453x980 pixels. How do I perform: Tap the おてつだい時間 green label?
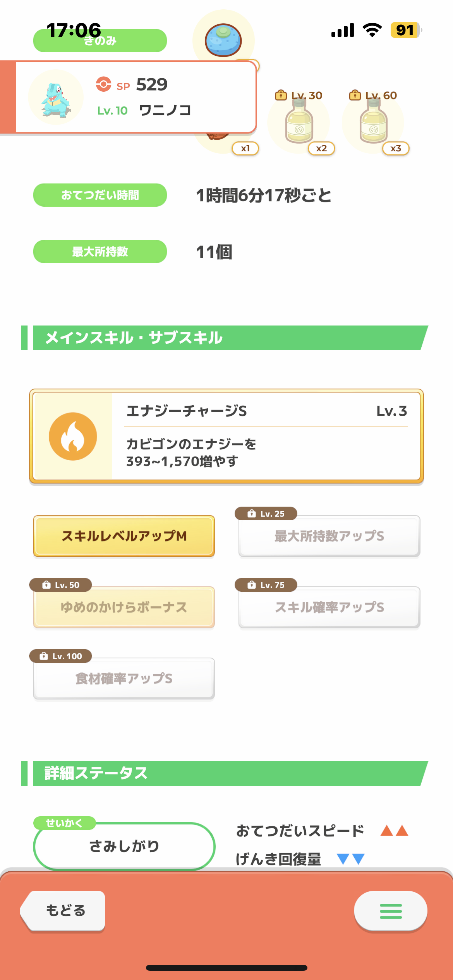click(100, 195)
